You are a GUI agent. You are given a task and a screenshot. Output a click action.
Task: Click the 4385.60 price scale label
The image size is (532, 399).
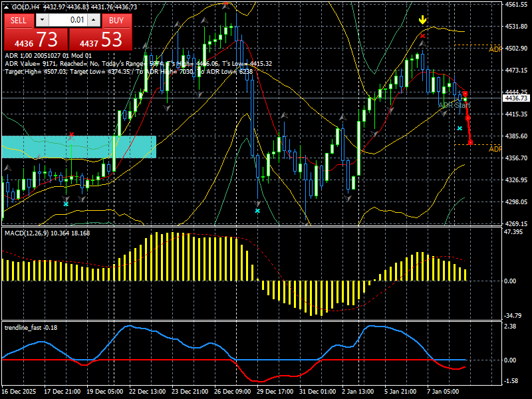516,136
